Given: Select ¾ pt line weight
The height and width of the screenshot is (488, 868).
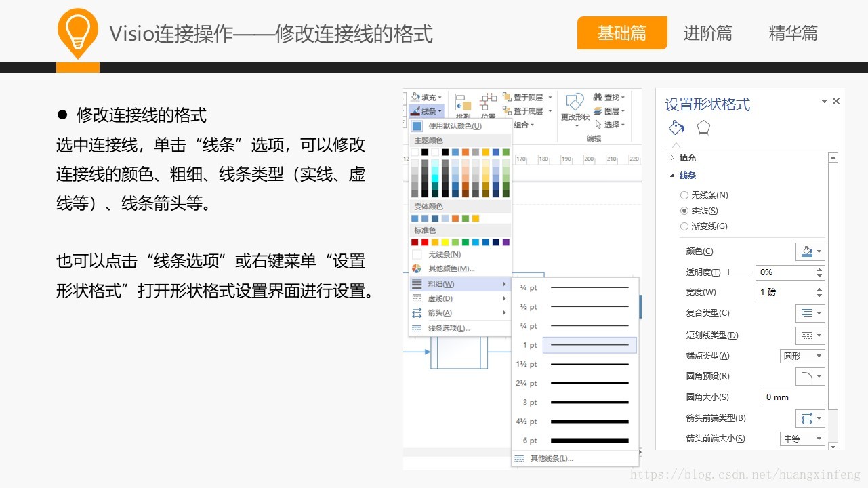Looking at the screenshot, I should point(575,326).
